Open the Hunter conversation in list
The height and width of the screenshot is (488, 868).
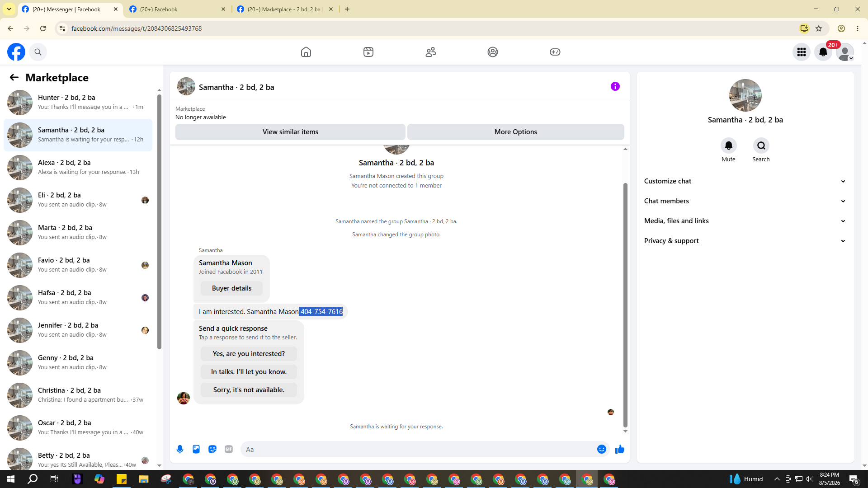tap(78, 102)
